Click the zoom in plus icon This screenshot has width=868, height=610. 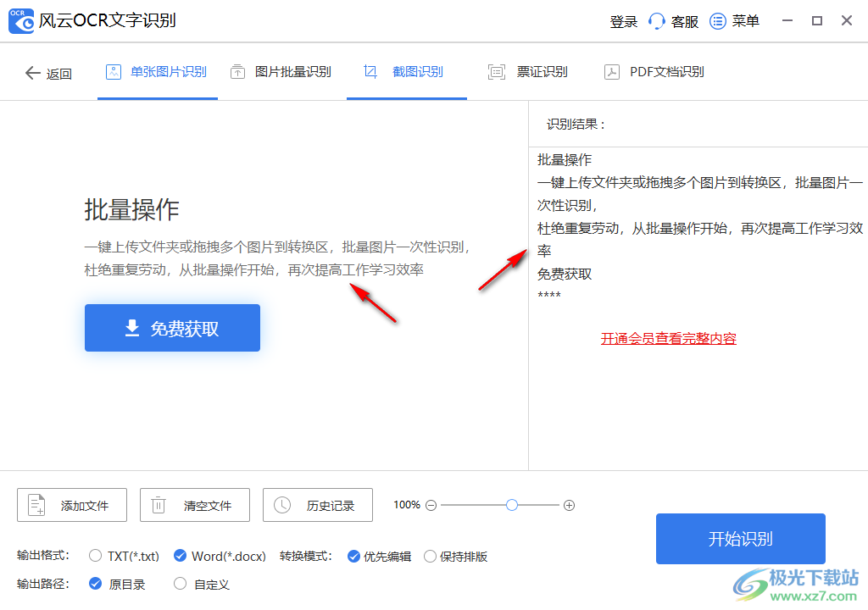[x=569, y=506]
